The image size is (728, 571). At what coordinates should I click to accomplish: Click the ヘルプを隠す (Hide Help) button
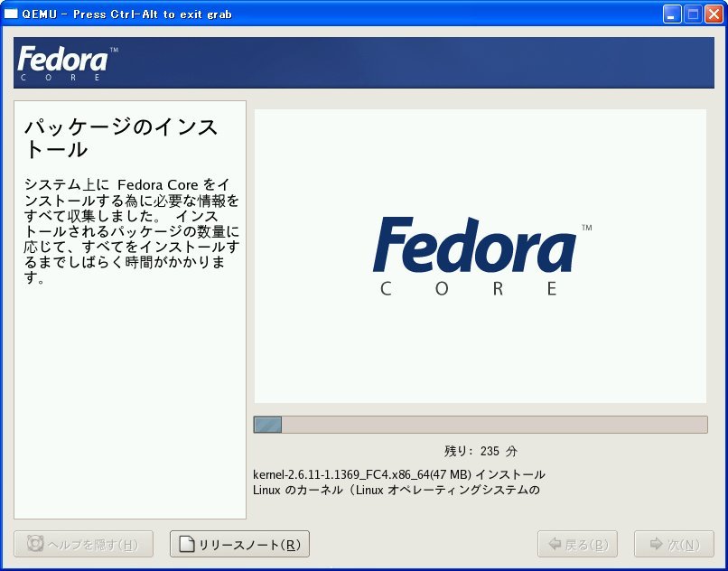coord(84,544)
